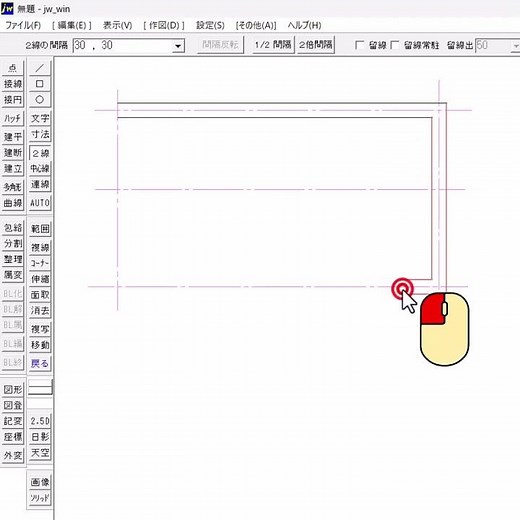This screenshot has height=520, width=520.
Task: Select the 日影 shadow tool
Action: click(x=40, y=437)
